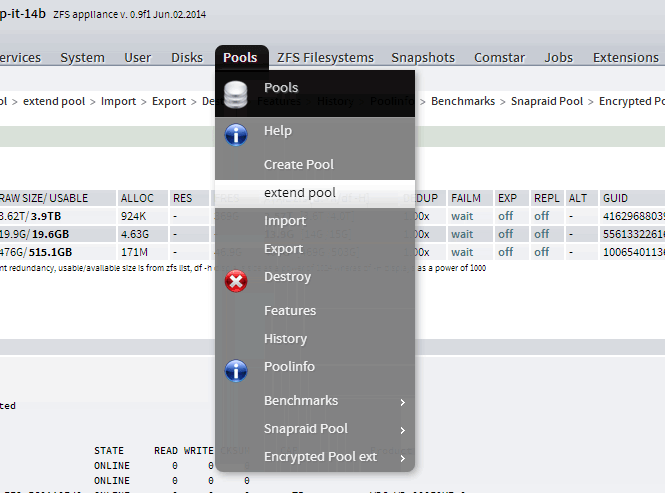
Task: Click the blue info icon beside Help
Action: 236,135
